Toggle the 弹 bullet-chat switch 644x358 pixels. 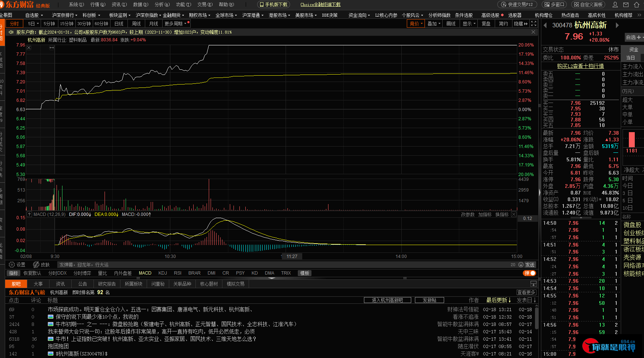point(529,273)
